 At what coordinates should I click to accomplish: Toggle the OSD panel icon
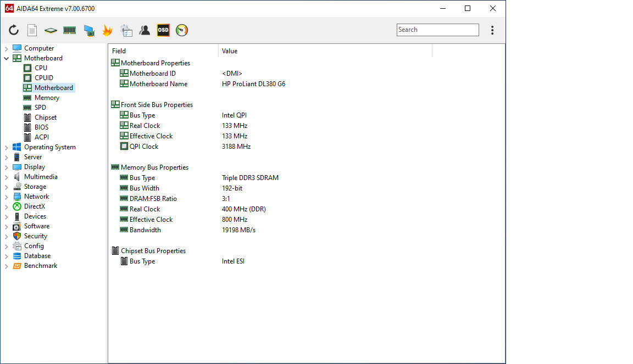(x=163, y=30)
